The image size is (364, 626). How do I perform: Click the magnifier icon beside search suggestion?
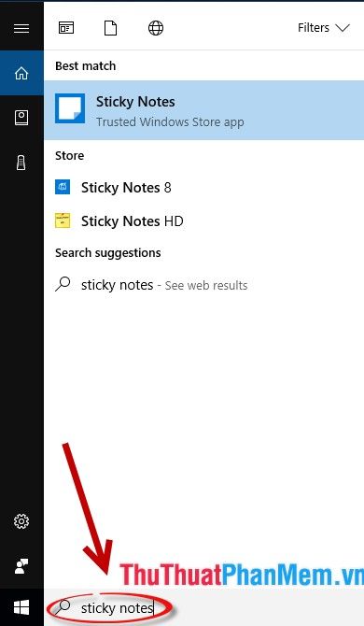click(63, 284)
